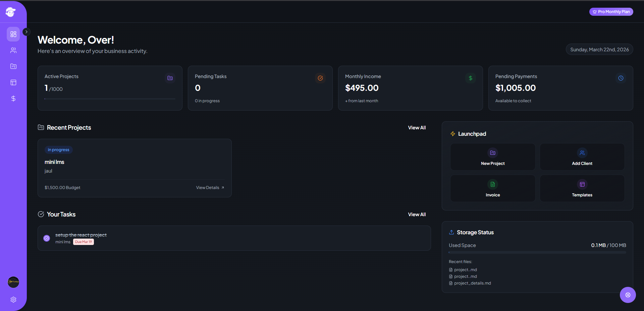Click the Sunday, March 22nd, 2026 date pill
644x311 pixels.
click(x=599, y=50)
